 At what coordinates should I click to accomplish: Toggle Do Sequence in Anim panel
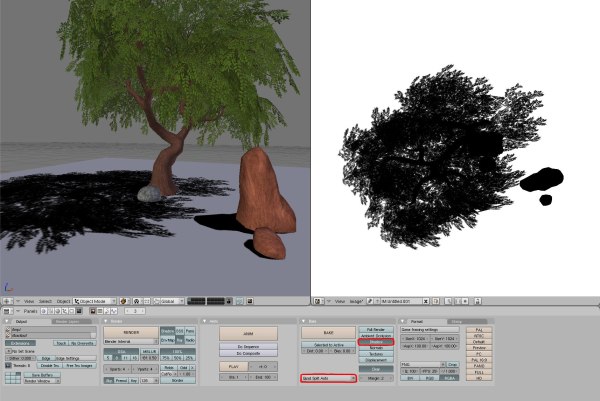pos(248,346)
